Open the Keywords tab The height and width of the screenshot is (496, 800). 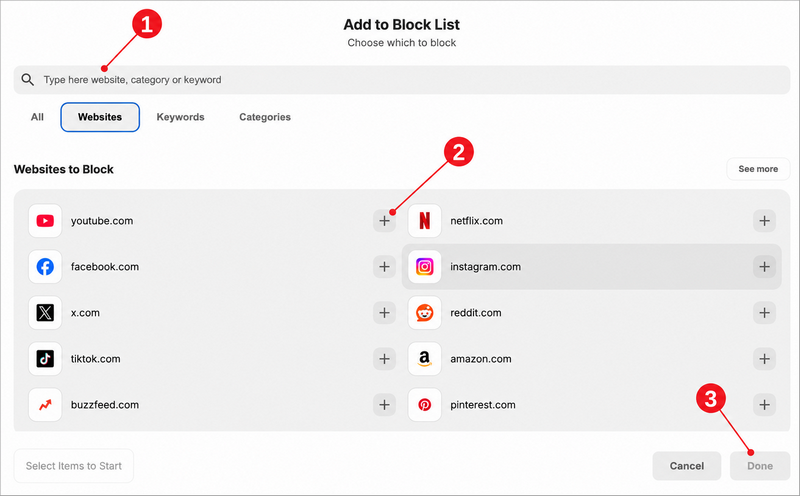[x=181, y=117]
